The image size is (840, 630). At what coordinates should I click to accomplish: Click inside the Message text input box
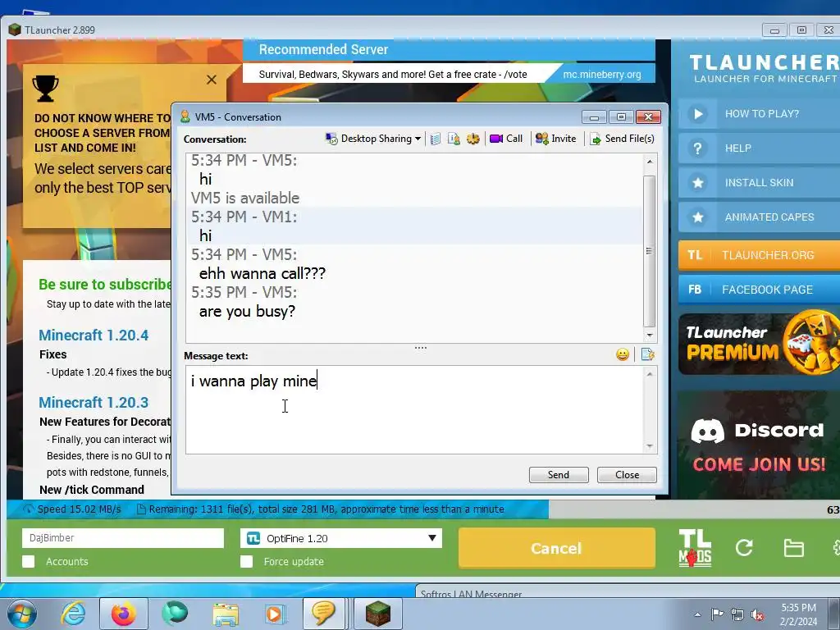click(414, 410)
